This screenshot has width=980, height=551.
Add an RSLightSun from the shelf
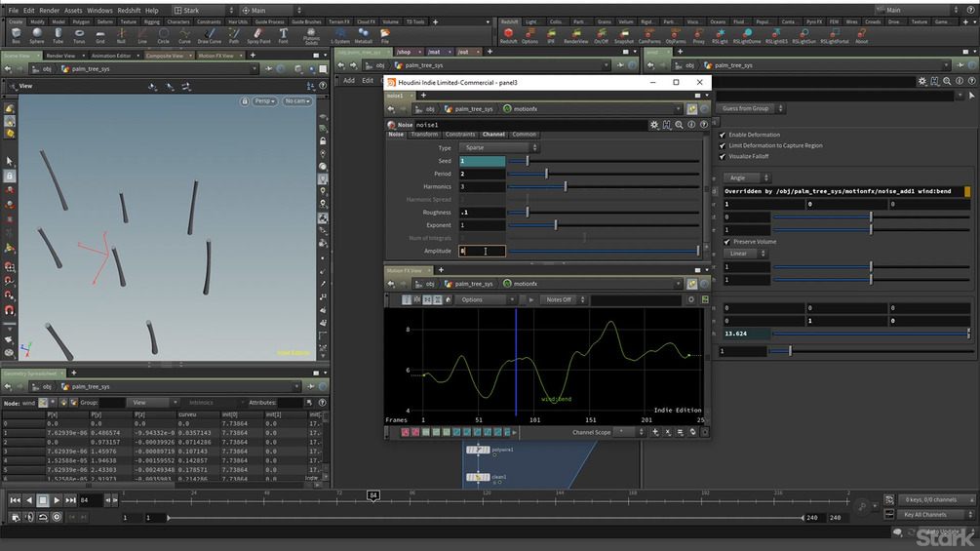tap(805, 35)
